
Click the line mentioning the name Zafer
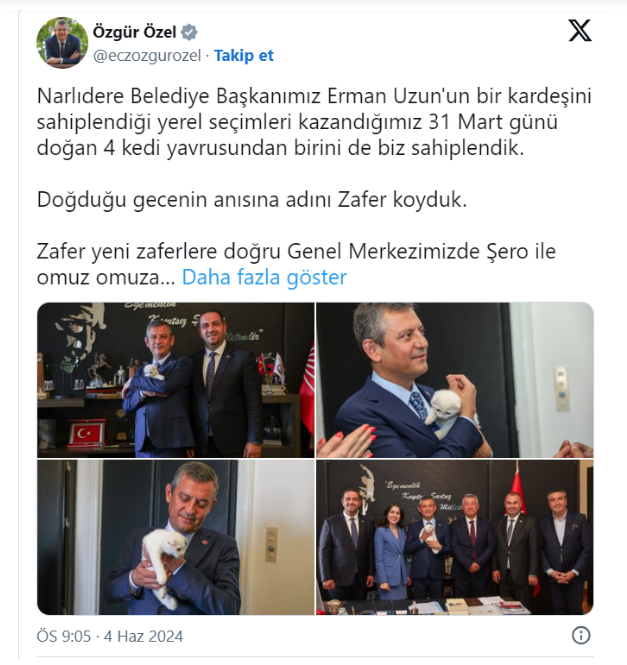pyautogui.click(x=252, y=200)
